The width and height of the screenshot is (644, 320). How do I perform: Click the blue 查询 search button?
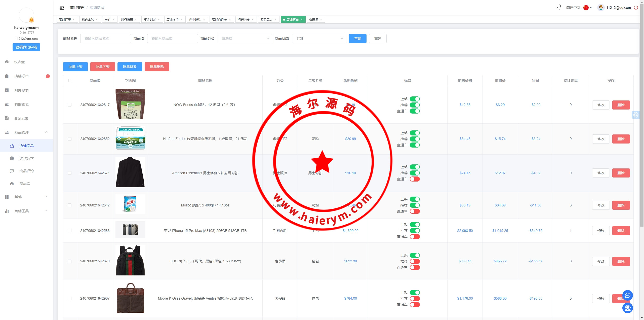click(x=357, y=39)
